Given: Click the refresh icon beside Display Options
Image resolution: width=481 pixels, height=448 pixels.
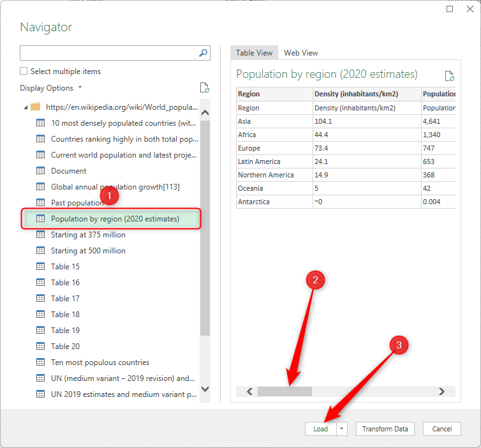Looking at the screenshot, I should click(204, 87).
